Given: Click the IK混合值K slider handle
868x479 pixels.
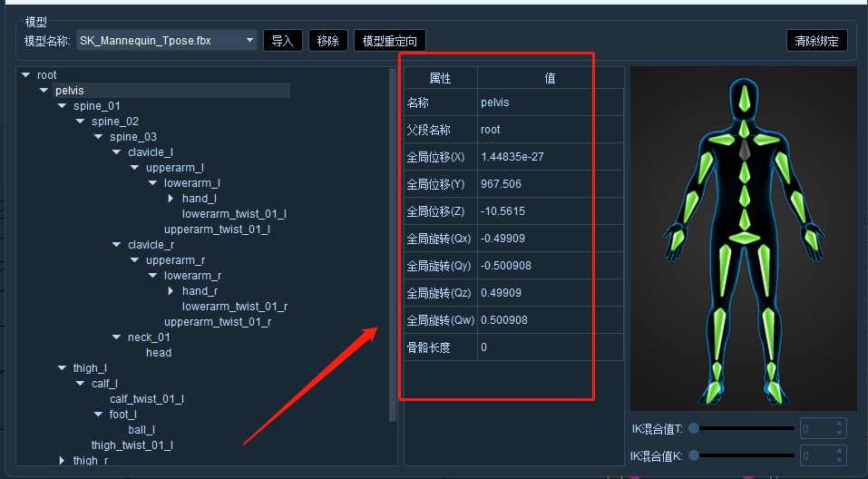Looking at the screenshot, I should (x=693, y=455).
